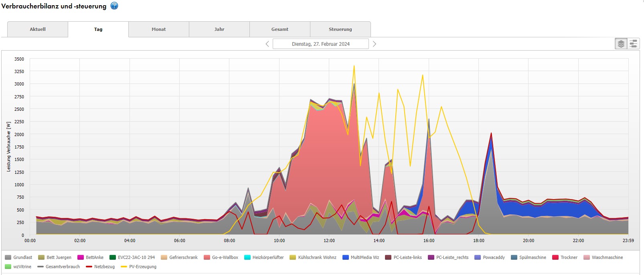Click the page title Verbraucherbilanz und -steuerung

pos(54,6)
